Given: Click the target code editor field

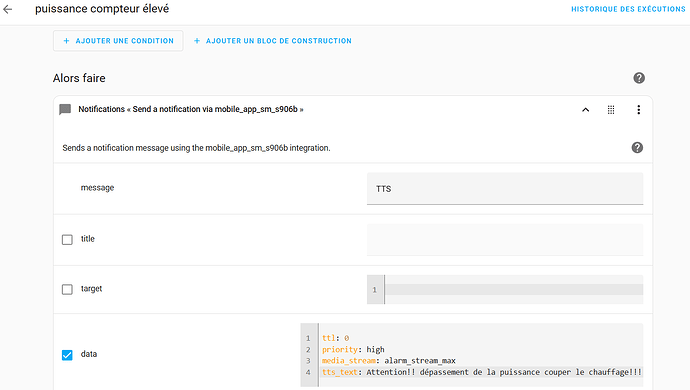Looking at the screenshot, I should coord(505,290).
